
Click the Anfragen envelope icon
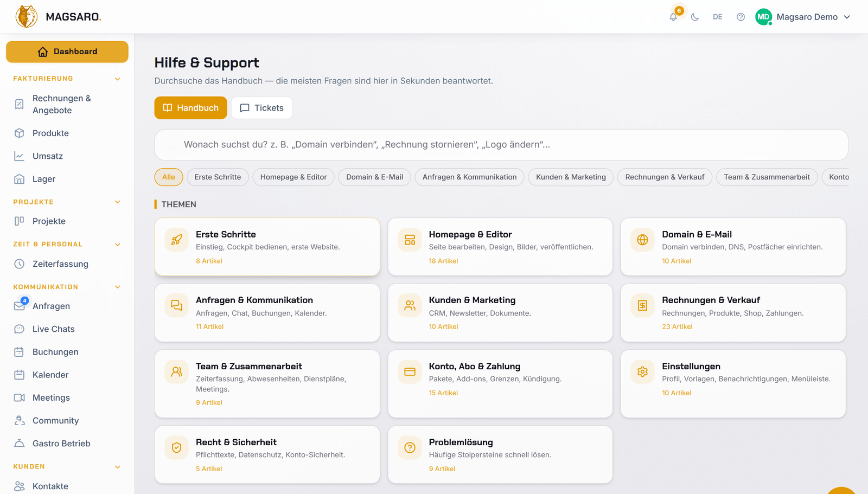click(20, 306)
